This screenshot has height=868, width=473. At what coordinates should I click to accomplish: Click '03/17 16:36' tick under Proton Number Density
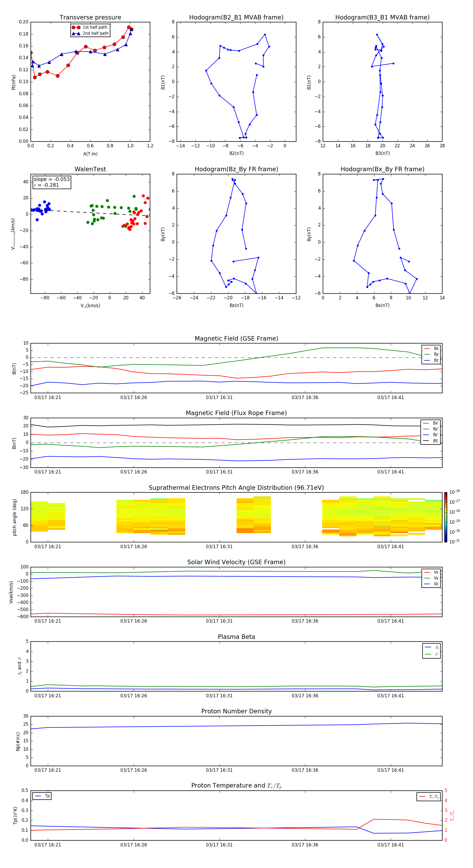pos(305,770)
